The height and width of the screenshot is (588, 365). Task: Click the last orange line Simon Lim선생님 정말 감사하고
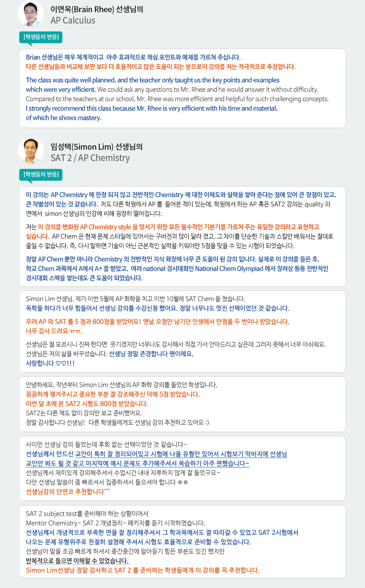click(142, 570)
